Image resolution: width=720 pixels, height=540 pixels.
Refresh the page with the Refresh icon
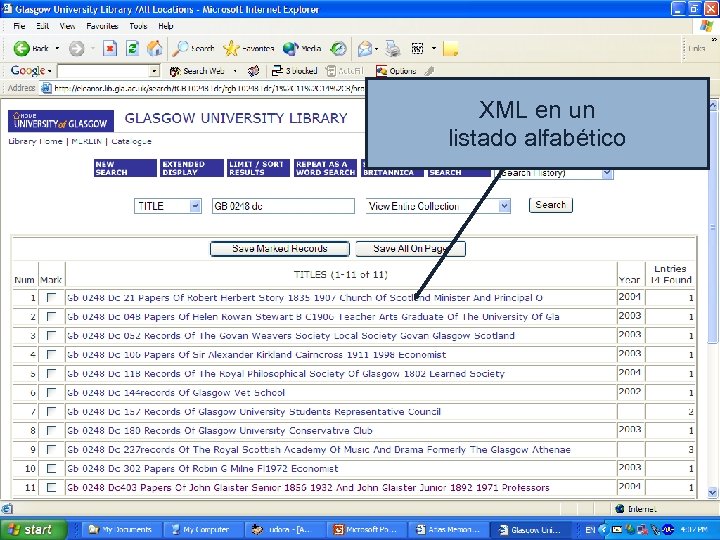(132, 48)
